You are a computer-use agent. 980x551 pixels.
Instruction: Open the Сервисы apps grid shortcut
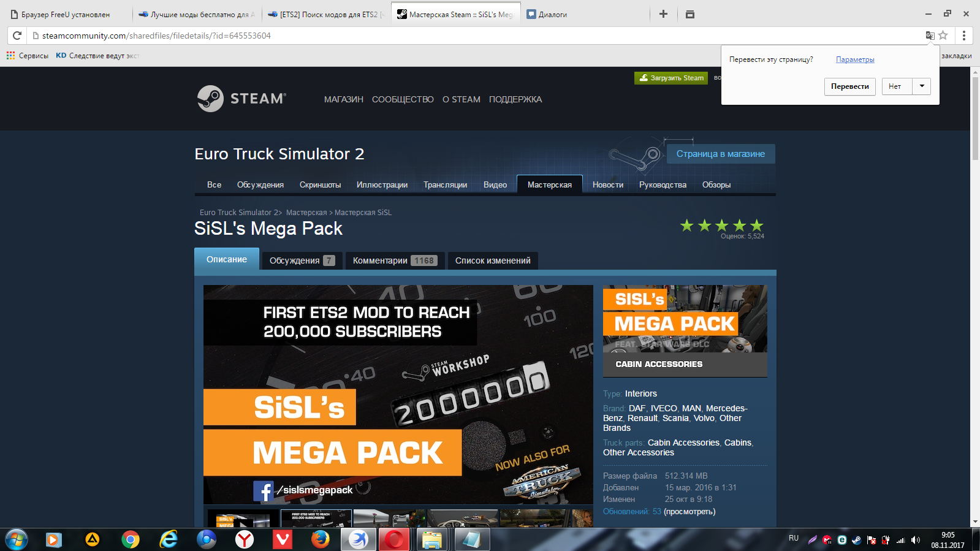(28, 56)
